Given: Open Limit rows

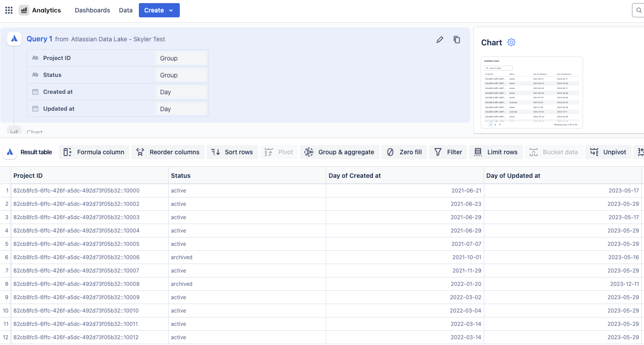Looking at the screenshot, I should 496,152.
